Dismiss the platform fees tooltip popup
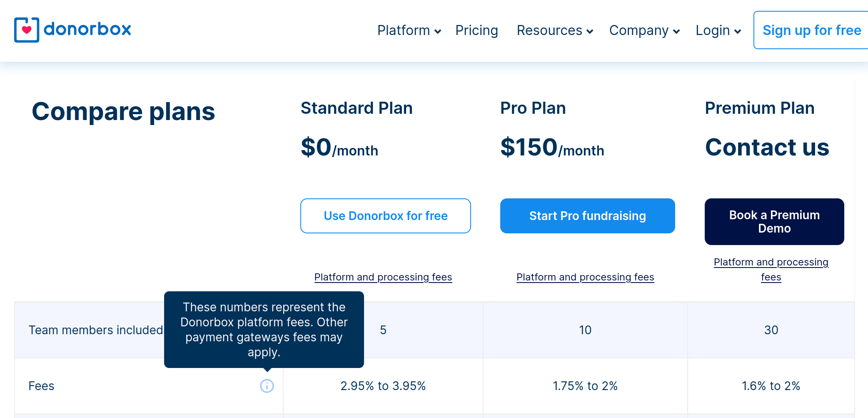The width and height of the screenshot is (868, 418). [x=264, y=329]
